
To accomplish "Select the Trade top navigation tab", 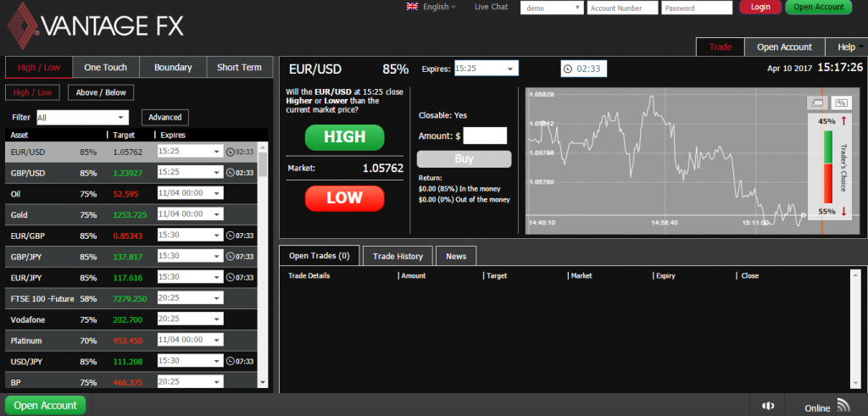I will [721, 47].
